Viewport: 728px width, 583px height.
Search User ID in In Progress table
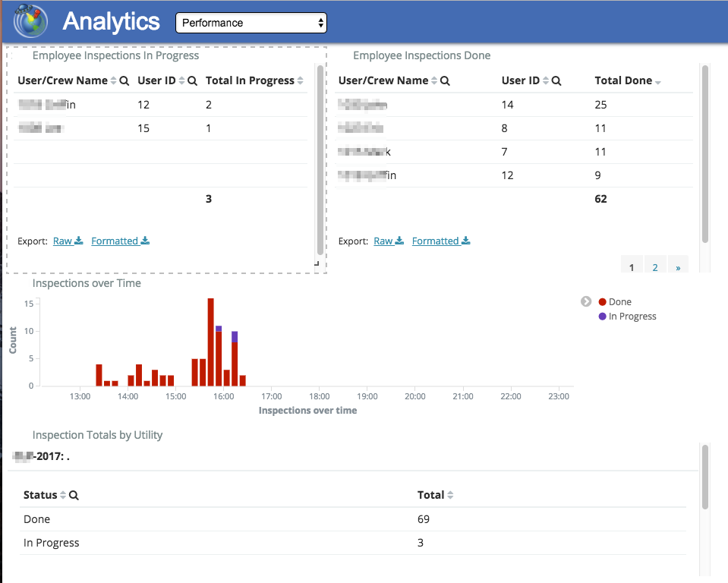[x=192, y=80]
